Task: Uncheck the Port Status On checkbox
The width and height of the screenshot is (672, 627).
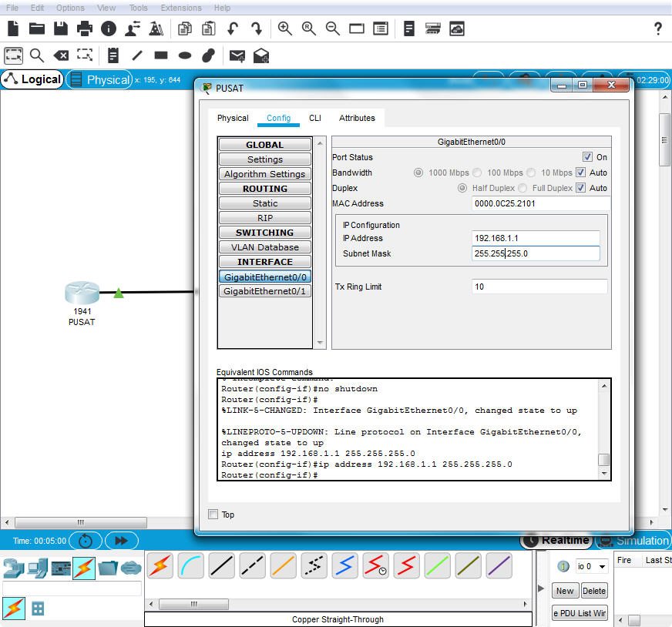Action: 589,157
